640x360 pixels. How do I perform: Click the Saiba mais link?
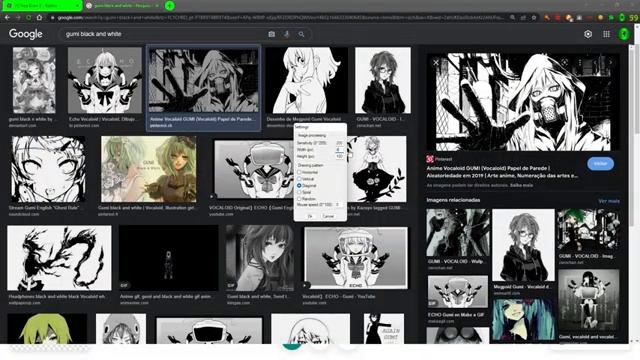coord(521,185)
